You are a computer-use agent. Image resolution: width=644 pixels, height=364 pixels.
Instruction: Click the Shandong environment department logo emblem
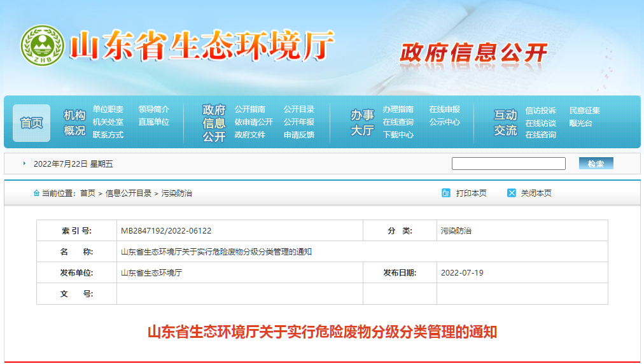(x=43, y=46)
